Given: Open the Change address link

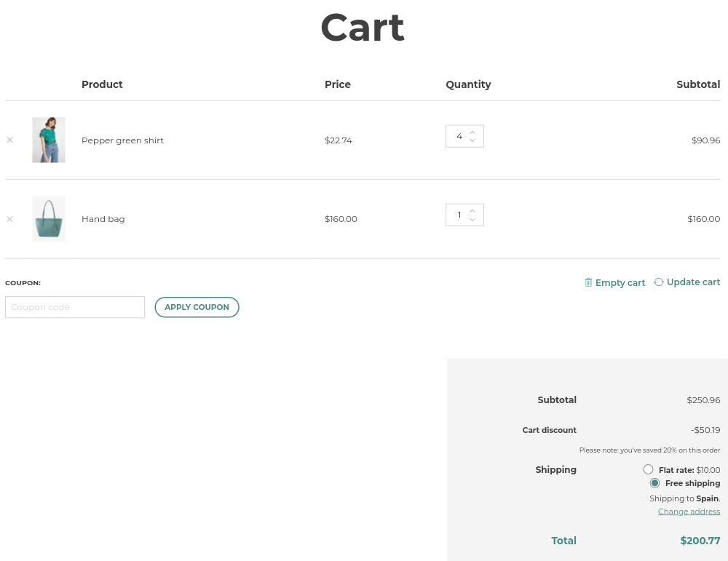Looking at the screenshot, I should (689, 512).
